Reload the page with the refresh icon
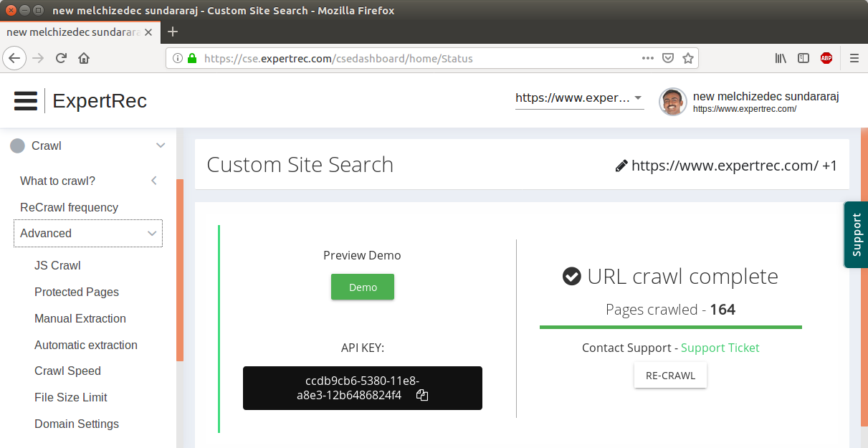 click(60, 58)
